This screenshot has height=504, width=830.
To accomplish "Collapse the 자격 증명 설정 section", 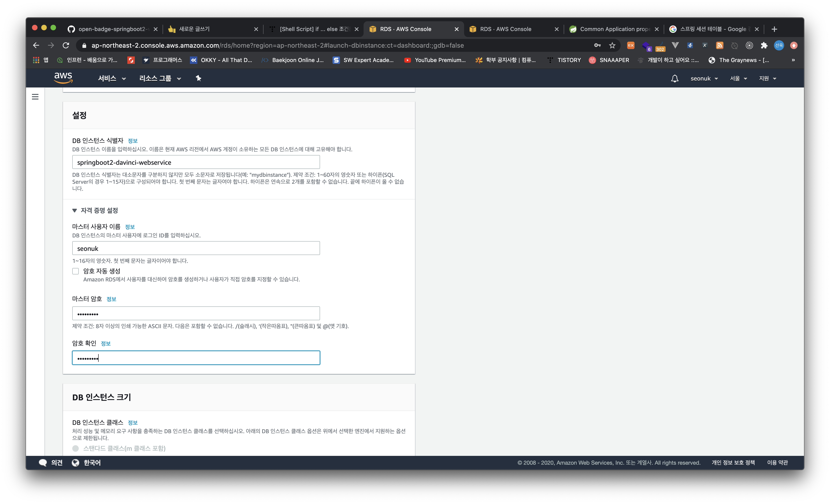I will pyautogui.click(x=75, y=210).
